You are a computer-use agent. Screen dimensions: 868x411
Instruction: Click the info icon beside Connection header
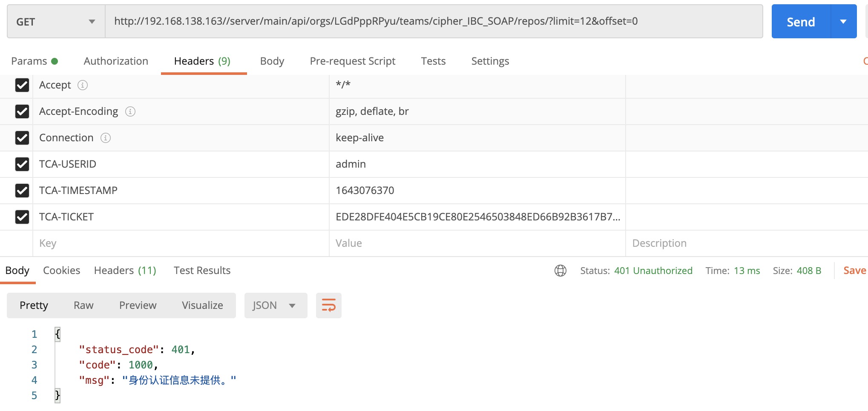(106, 138)
